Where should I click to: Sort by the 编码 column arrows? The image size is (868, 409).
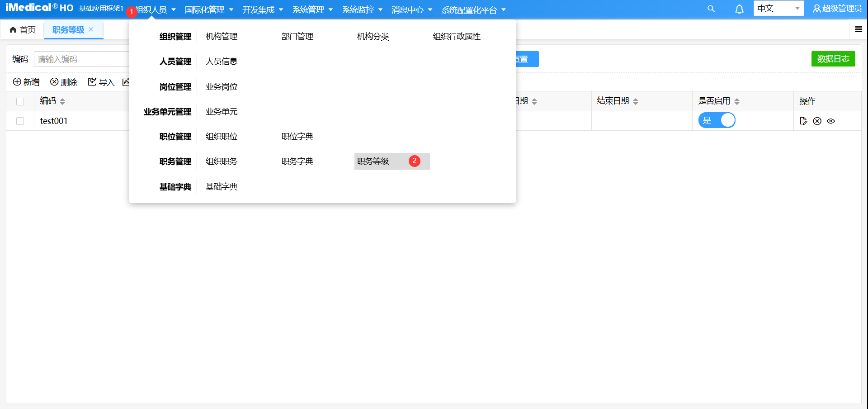point(62,101)
